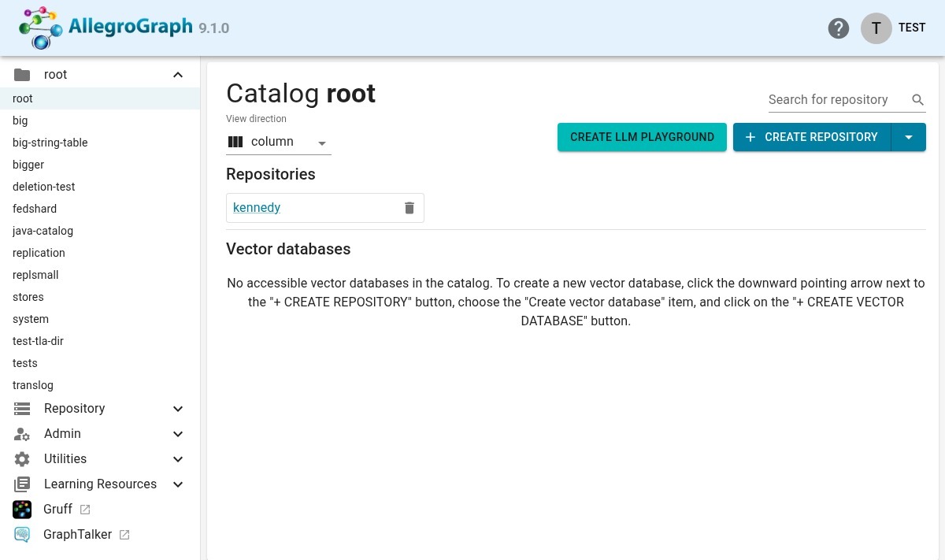
Task: Click the 9.1.0 version number
Action: pyautogui.click(x=214, y=28)
